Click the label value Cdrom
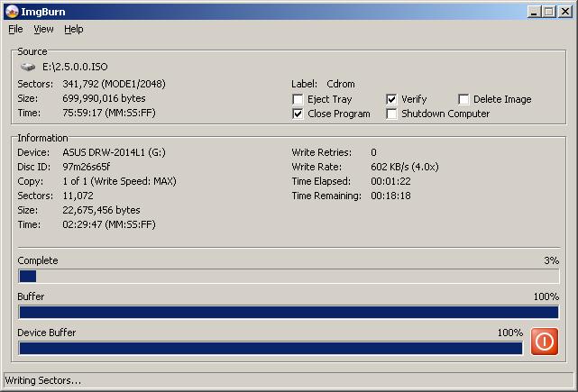This screenshot has width=578, height=392. (x=341, y=84)
